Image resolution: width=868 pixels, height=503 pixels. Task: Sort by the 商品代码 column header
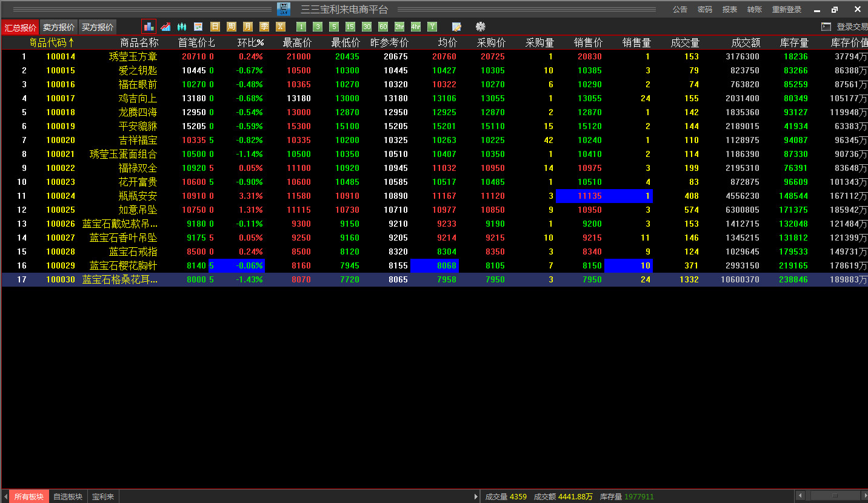coord(52,42)
